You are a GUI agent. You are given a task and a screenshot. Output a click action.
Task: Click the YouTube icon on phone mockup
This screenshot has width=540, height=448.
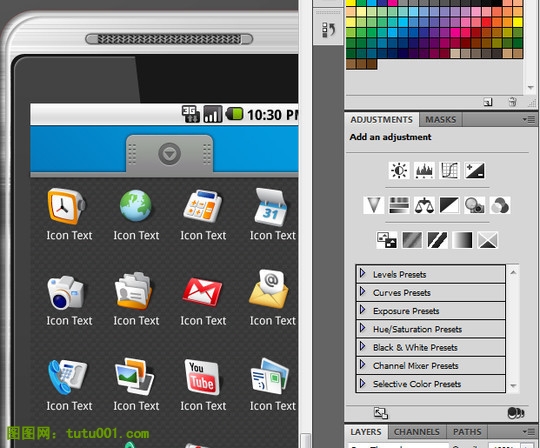pos(202,377)
